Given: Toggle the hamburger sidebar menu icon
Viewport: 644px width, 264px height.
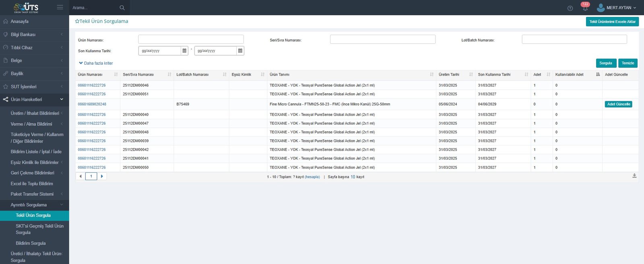Looking at the screenshot, I should [60, 7].
